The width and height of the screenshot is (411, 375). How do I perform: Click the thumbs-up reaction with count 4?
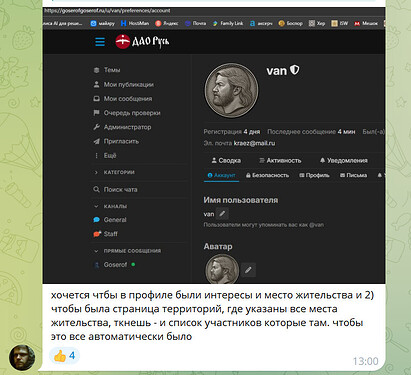(65, 356)
